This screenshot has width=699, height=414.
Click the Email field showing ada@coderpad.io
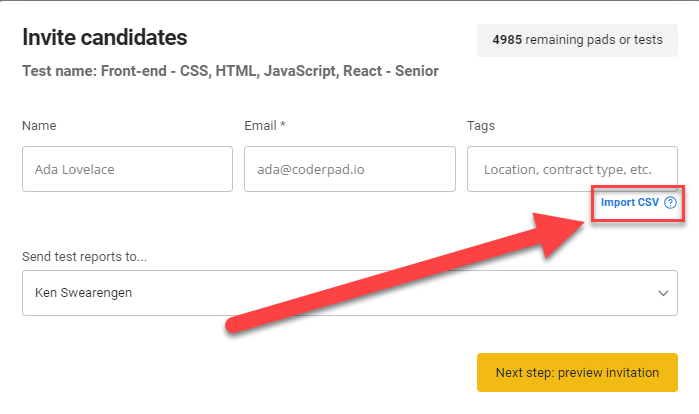(349, 169)
